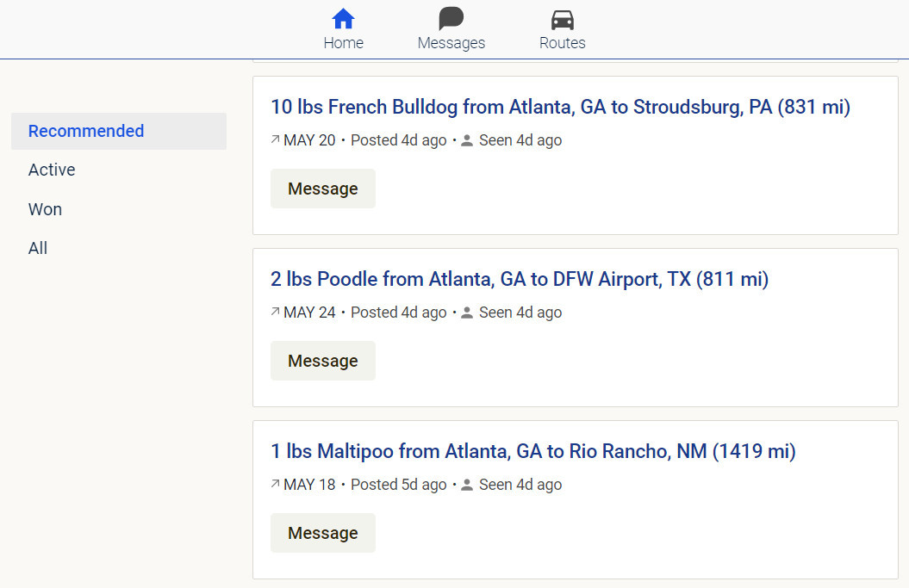This screenshot has height=588, width=909.
Task: Show the Won listings filter
Action: tap(45, 209)
